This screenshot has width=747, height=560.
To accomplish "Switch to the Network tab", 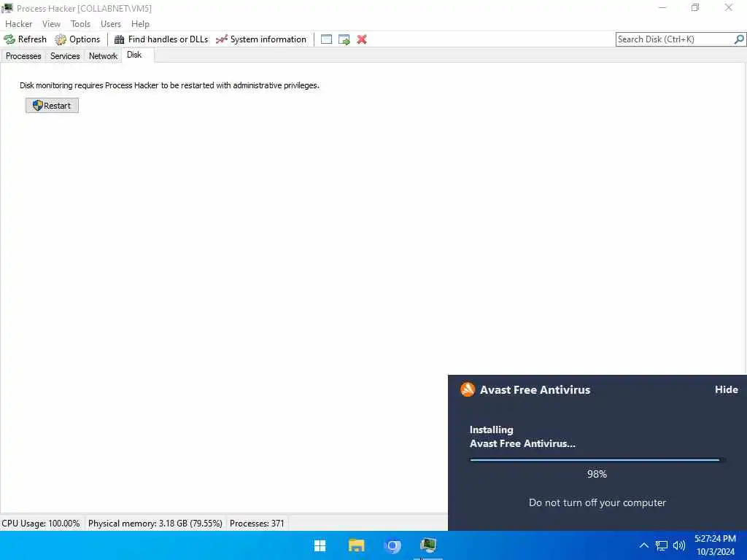I will pyautogui.click(x=103, y=56).
